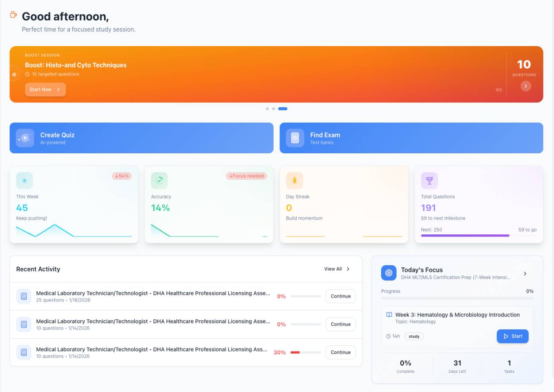Click the Total Questions milestone progress bar
This screenshot has height=392, width=554.
click(x=479, y=236)
